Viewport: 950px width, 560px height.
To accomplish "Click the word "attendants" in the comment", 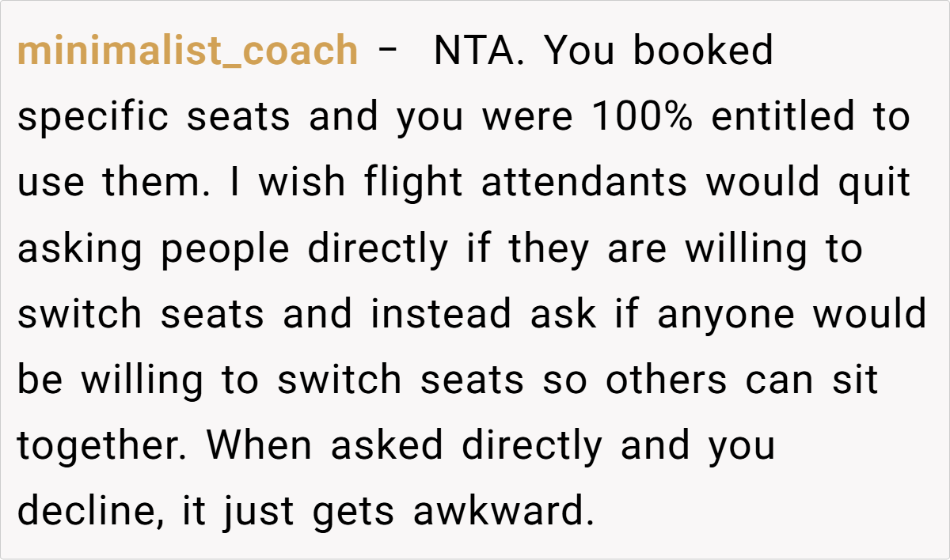I will (584, 183).
